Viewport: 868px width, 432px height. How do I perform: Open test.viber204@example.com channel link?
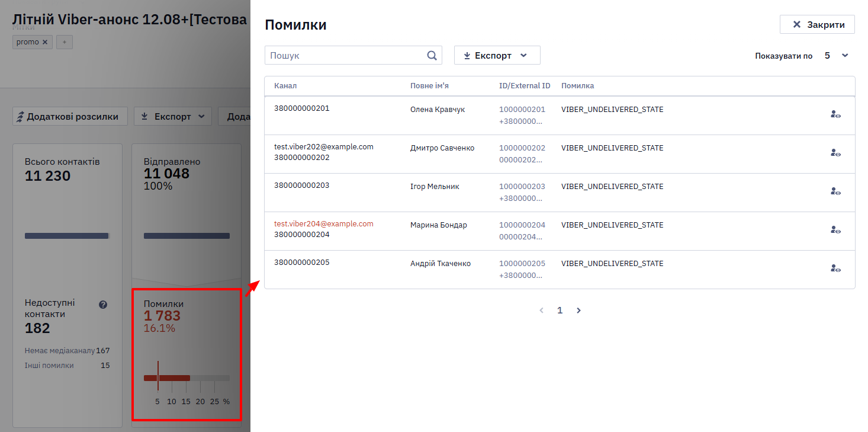coord(324,224)
